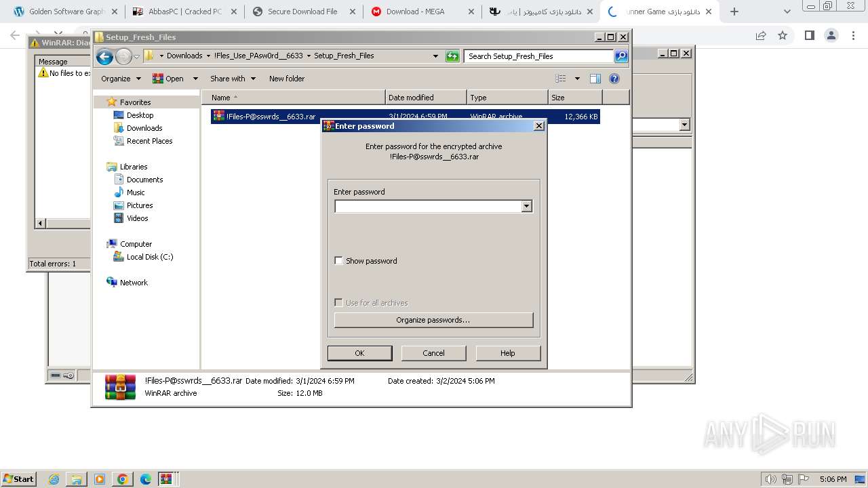This screenshot has height=488, width=868.
Task: Click the Explorer back navigation arrow
Action: coord(104,56)
